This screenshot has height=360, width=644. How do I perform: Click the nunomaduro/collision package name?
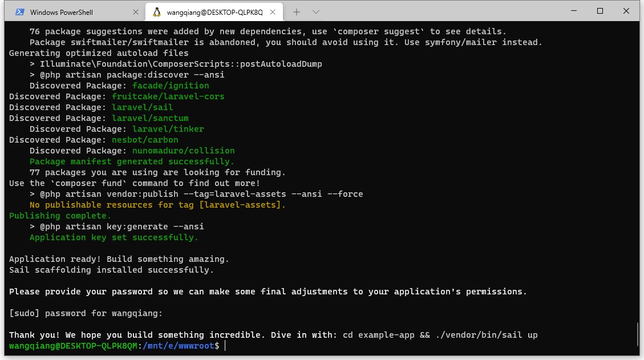[x=183, y=151]
